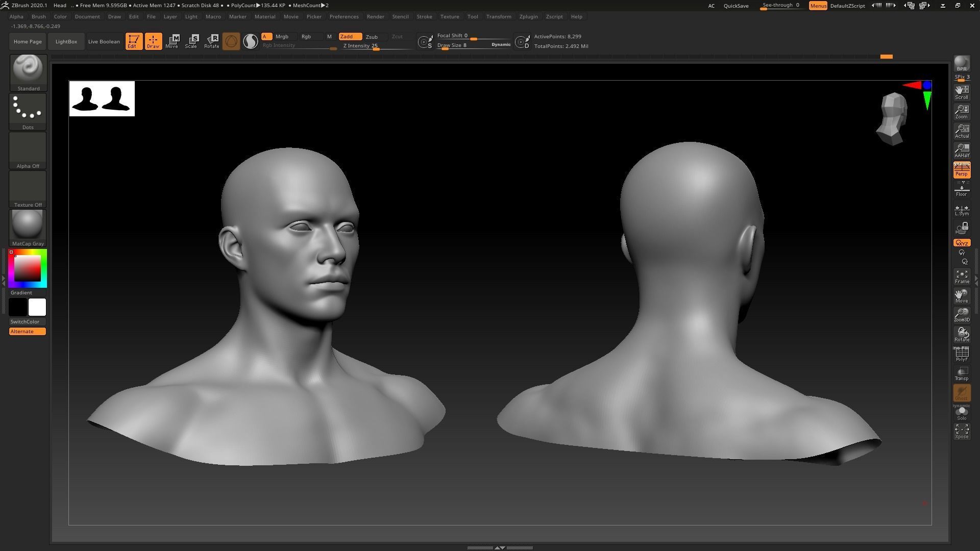The width and height of the screenshot is (980, 551).
Task: Toggle PolyF polyframe display
Action: (962, 354)
